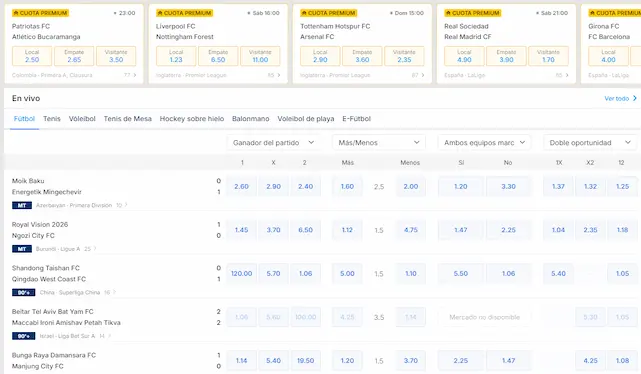641x374 pixels.
Task: Pick Empate 3.90 in Real Sociedad match
Action: pos(506,56)
